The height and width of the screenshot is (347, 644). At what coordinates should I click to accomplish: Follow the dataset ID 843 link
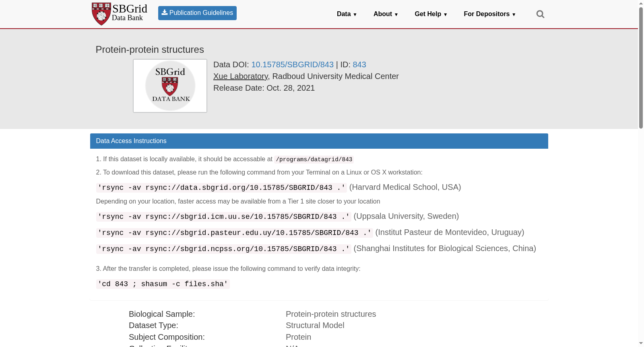[x=359, y=64]
